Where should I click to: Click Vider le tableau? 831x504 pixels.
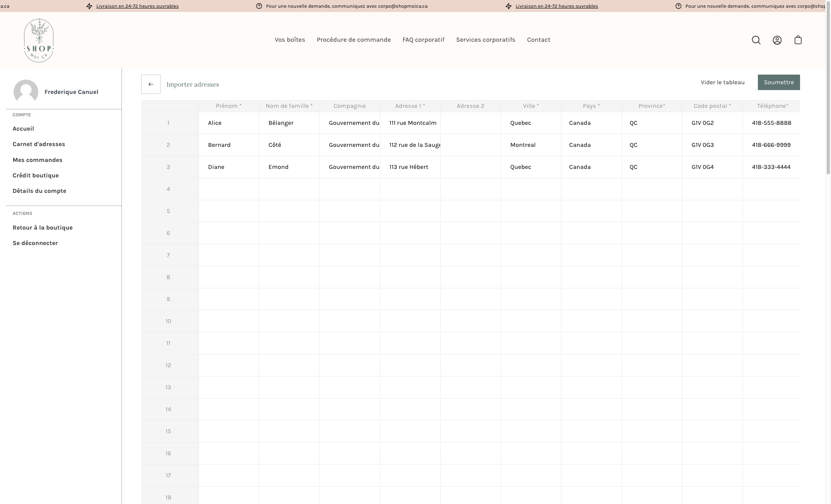[723, 82]
